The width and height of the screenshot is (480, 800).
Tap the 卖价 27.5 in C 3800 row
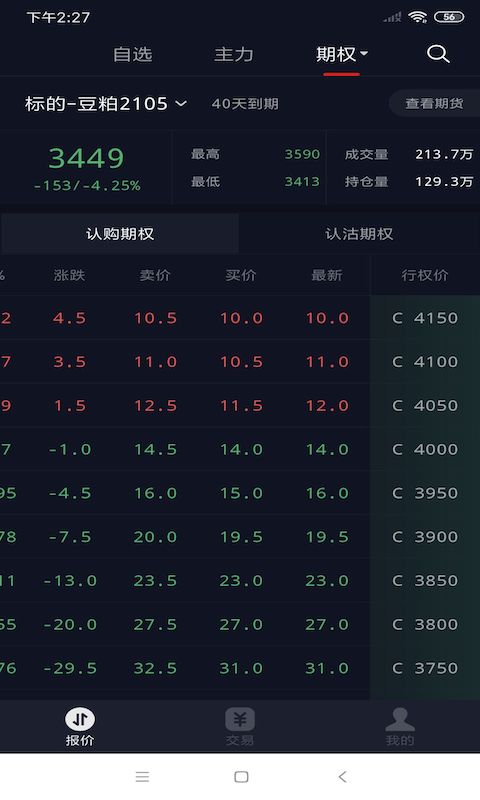pyautogui.click(x=155, y=624)
